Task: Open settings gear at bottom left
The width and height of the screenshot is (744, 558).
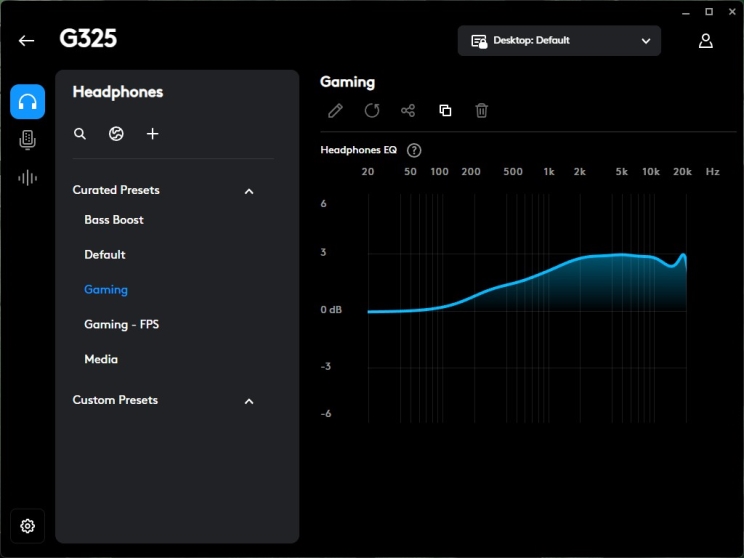Action: pos(28,526)
